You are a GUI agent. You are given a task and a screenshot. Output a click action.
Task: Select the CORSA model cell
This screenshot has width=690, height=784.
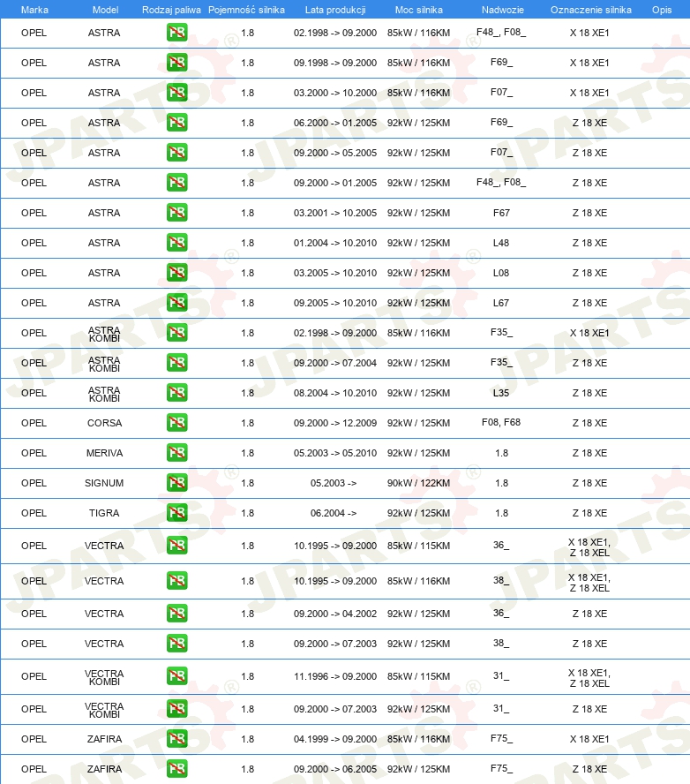(x=104, y=423)
